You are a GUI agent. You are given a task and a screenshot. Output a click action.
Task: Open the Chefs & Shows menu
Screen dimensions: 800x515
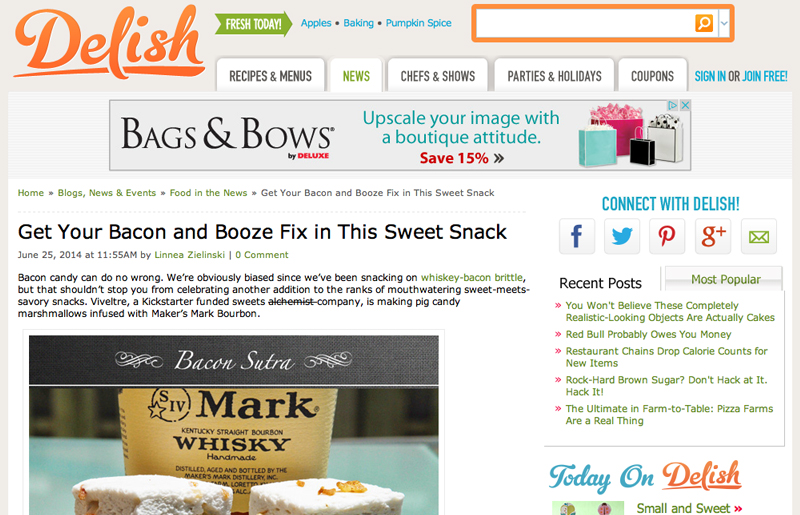point(438,76)
